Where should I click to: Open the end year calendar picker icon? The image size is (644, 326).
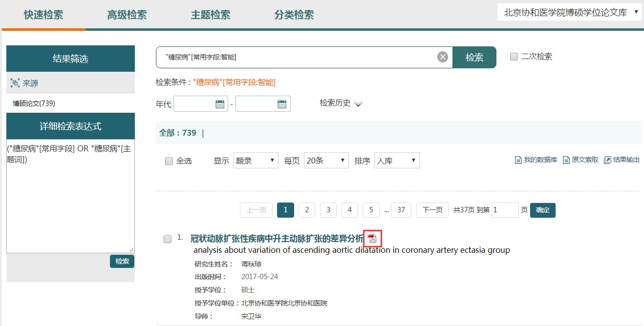pyautogui.click(x=282, y=103)
